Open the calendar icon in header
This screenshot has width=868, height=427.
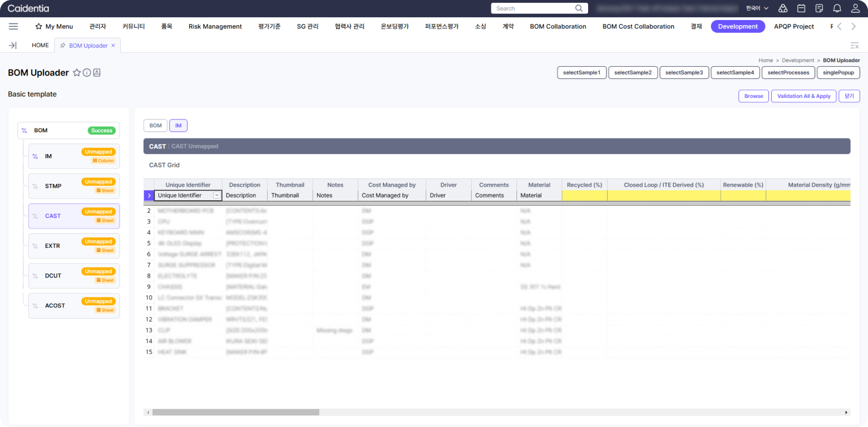point(801,8)
